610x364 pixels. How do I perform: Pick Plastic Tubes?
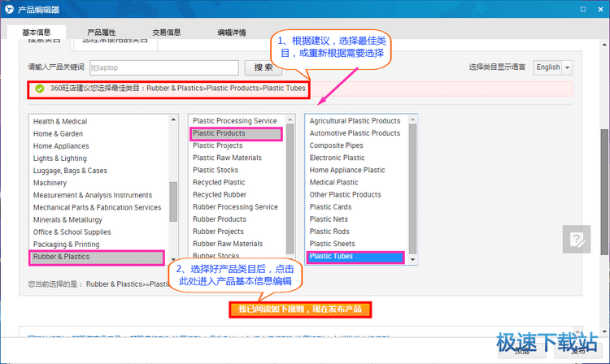coord(355,257)
